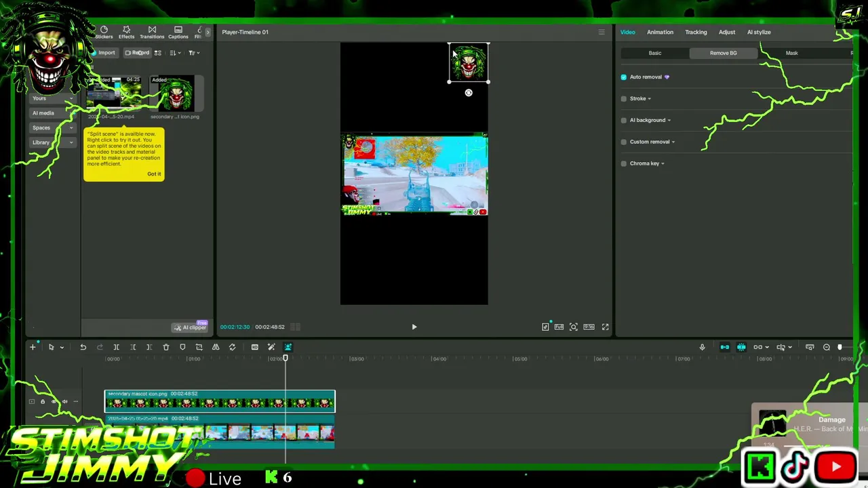This screenshot has height=488, width=868.
Task: Click the preview zoom magnifier icon
Action: (574, 327)
